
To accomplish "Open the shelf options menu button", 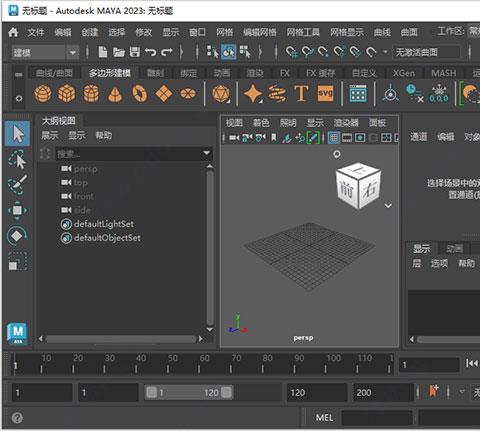I will [19, 99].
